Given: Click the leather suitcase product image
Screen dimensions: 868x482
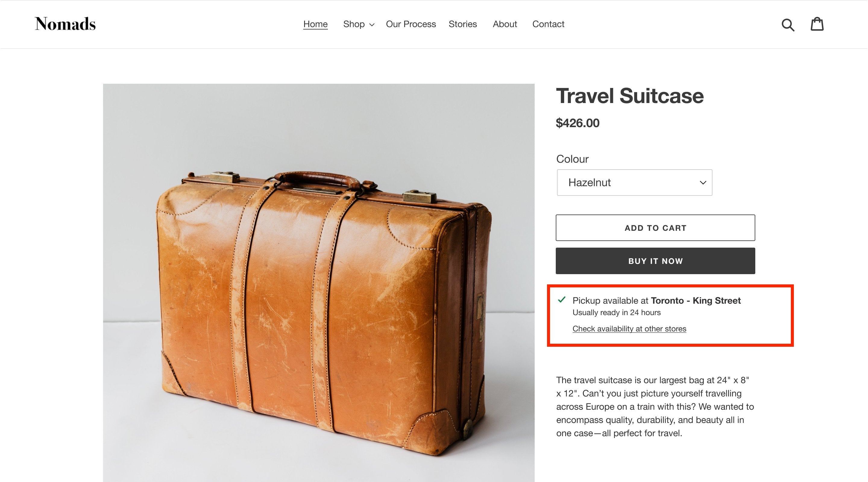Looking at the screenshot, I should coord(319,283).
